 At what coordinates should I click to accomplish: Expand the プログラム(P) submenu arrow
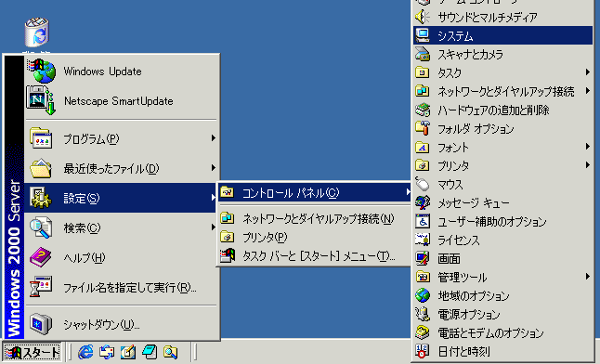[x=213, y=137]
